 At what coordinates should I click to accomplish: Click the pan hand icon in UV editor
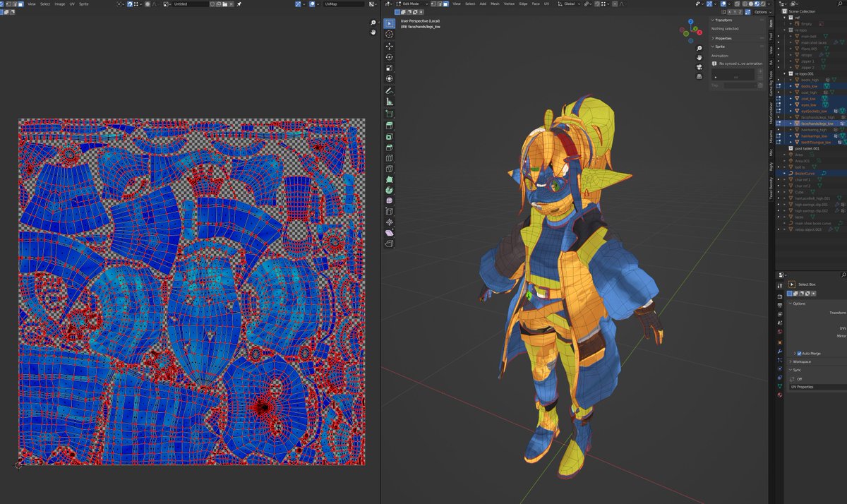tap(373, 32)
